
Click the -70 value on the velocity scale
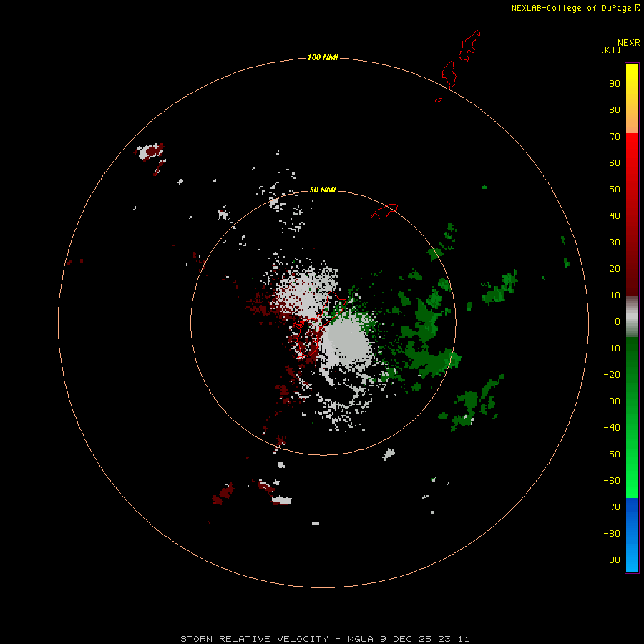coord(612,507)
